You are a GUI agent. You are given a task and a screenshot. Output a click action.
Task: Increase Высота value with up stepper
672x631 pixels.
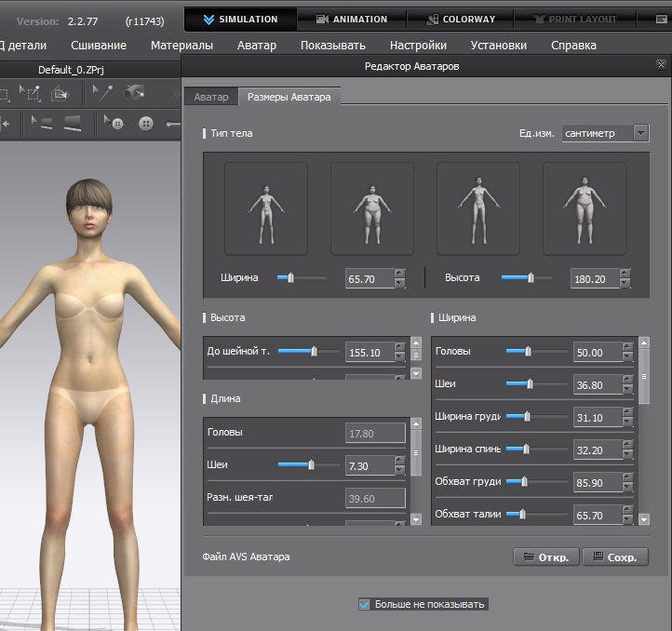click(625, 273)
